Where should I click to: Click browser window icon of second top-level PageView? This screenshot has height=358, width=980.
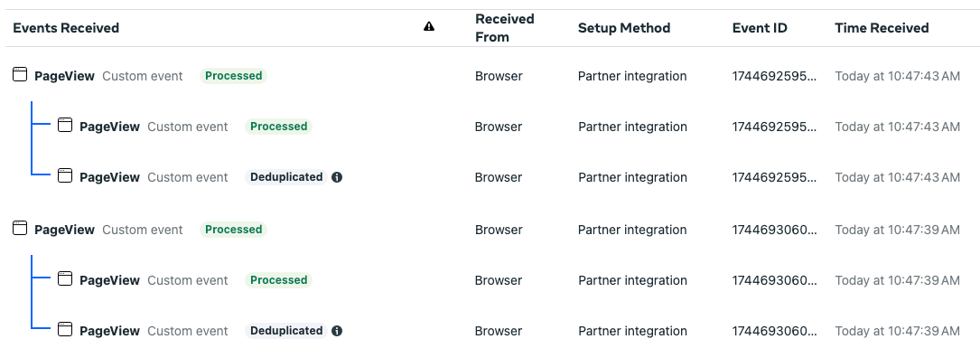[21, 229]
